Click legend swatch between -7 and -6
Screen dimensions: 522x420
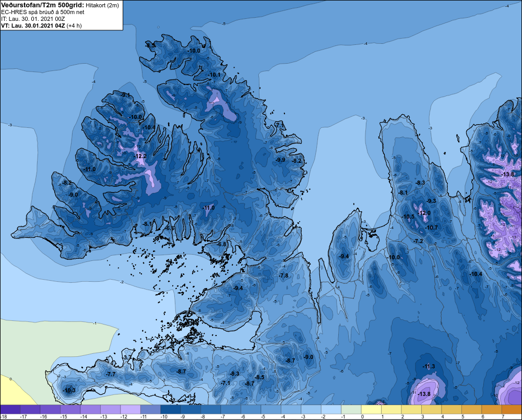coord(231,409)
